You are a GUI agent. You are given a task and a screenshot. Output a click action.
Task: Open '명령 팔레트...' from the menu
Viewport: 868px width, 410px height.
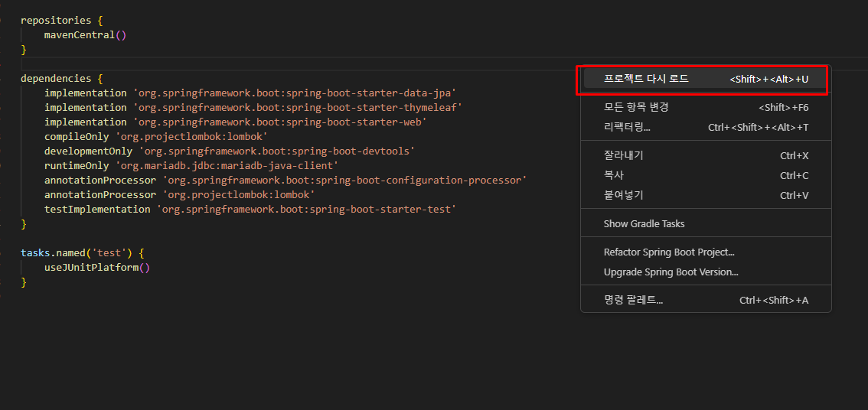click(706, 301)
